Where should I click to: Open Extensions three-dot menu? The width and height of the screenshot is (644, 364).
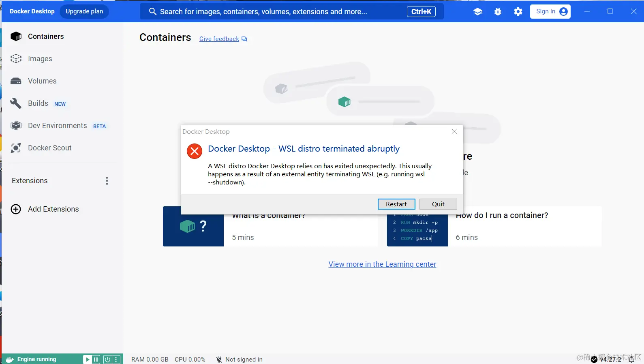point(107,181)
